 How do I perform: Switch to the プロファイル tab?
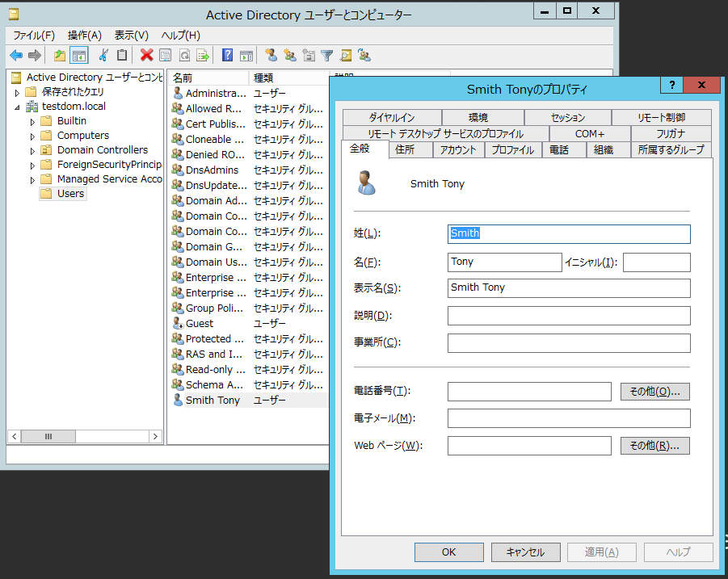[x=513, y=150]
